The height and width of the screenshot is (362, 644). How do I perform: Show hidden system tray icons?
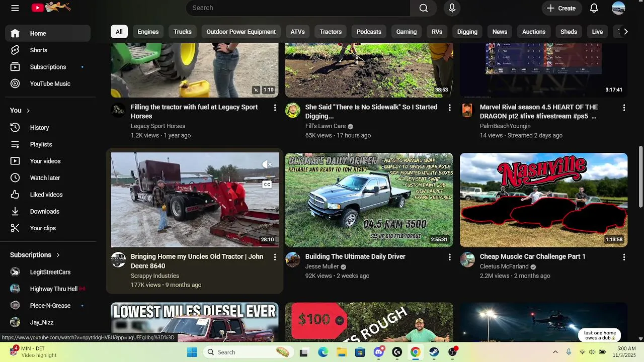coord(555,352)
